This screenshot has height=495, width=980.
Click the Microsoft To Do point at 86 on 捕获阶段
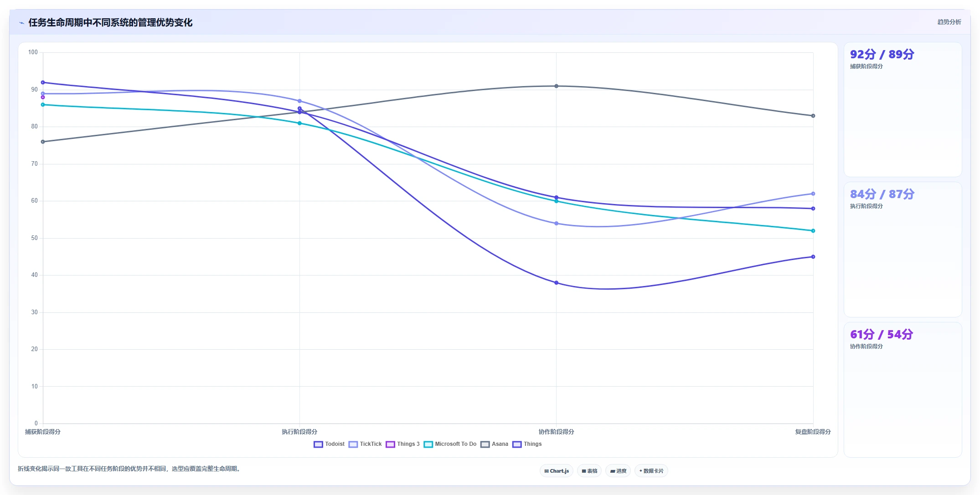pyautogui.click(x=43, y=105)
